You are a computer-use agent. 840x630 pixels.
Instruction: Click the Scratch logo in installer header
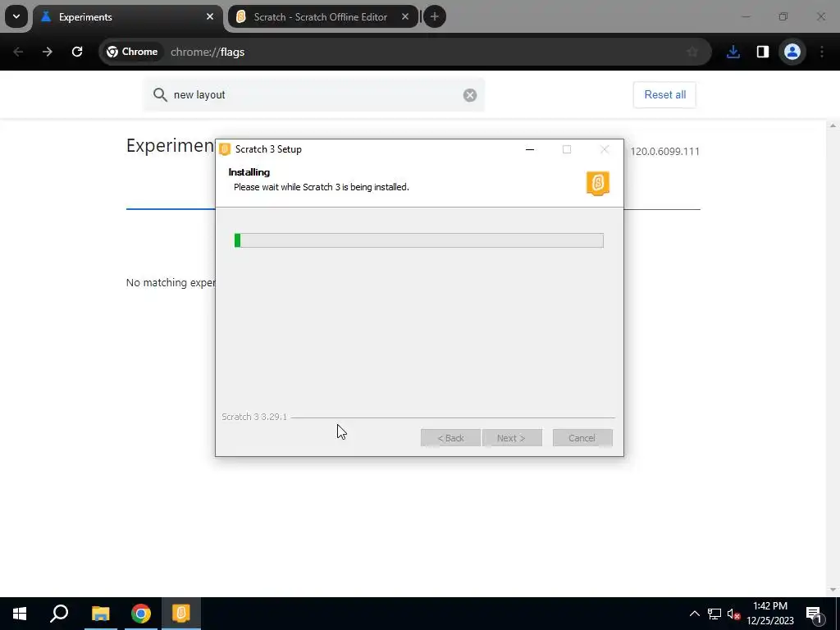pos(598,183)
